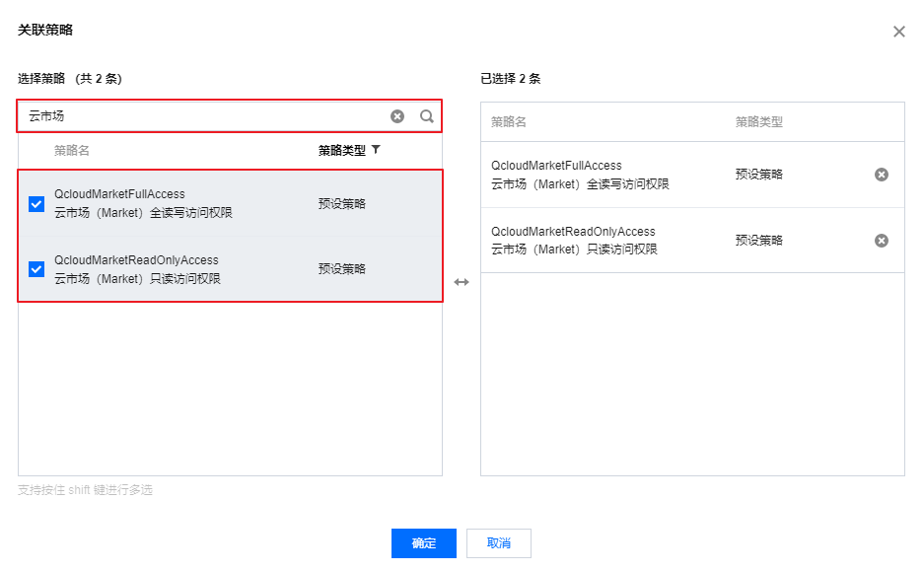This screenshot has height=572, width=924.
Task: Click QcloudMarketFullAccess in the selected panel
Action: [556, 166]
